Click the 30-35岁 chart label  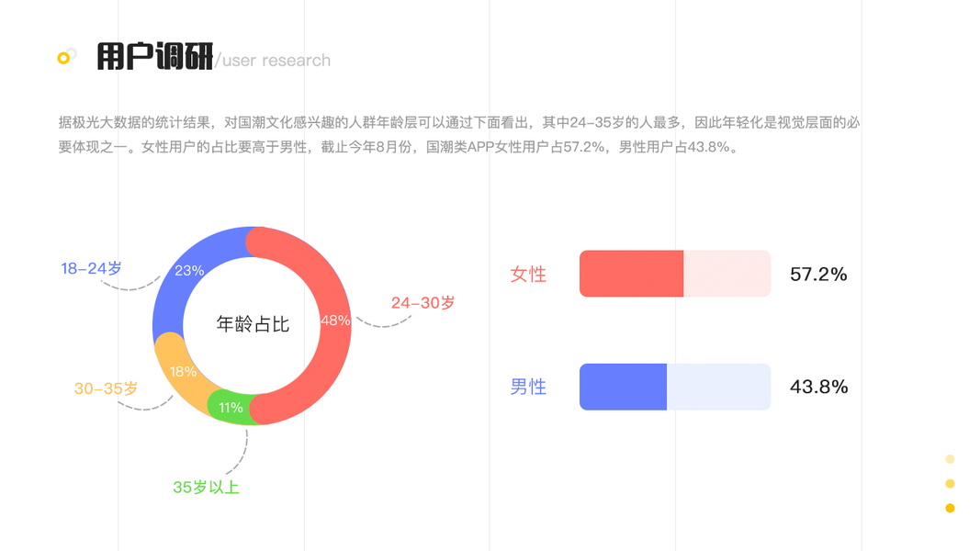[106, 389]
